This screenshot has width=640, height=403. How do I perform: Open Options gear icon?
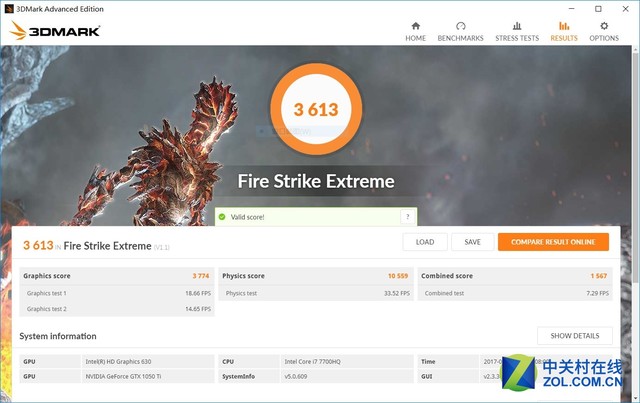pyautogui.click(x=604, y=26)
